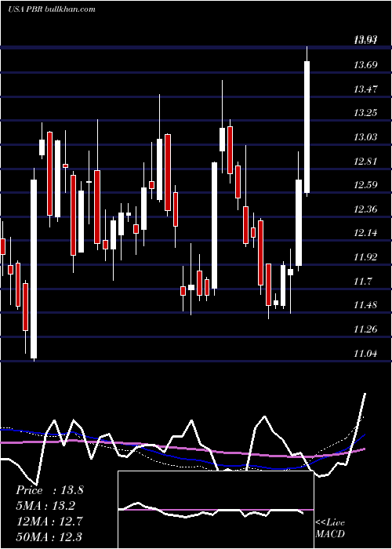Screen dimensions: 392x549
Task: Click the 12.36 price axis label
Action: pos(365,209)
